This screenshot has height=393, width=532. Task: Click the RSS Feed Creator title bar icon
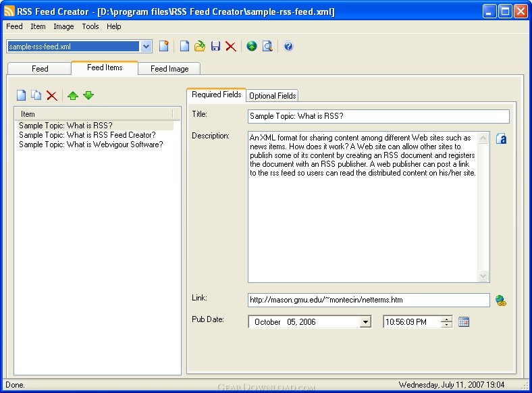tap(9, 11)
